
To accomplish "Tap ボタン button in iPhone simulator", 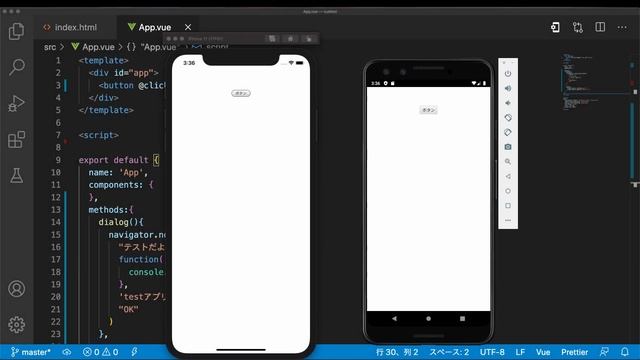I will (241, 93).
